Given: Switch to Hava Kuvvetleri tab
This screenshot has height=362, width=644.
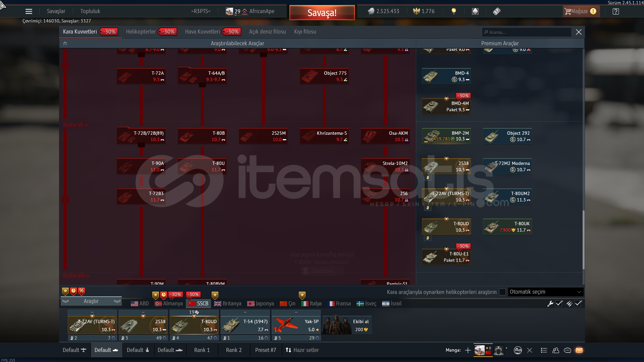Looking at the screenshot, I should coord(202,32).
